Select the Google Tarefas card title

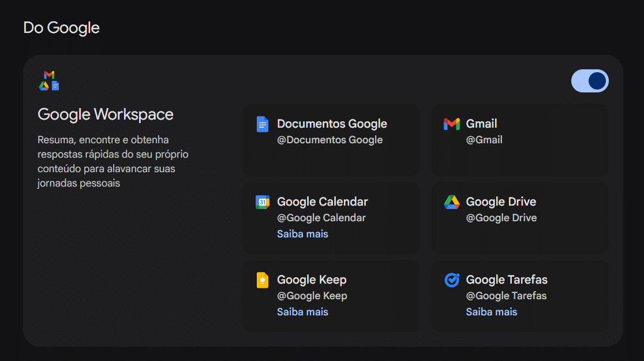[x=507, y=280]
